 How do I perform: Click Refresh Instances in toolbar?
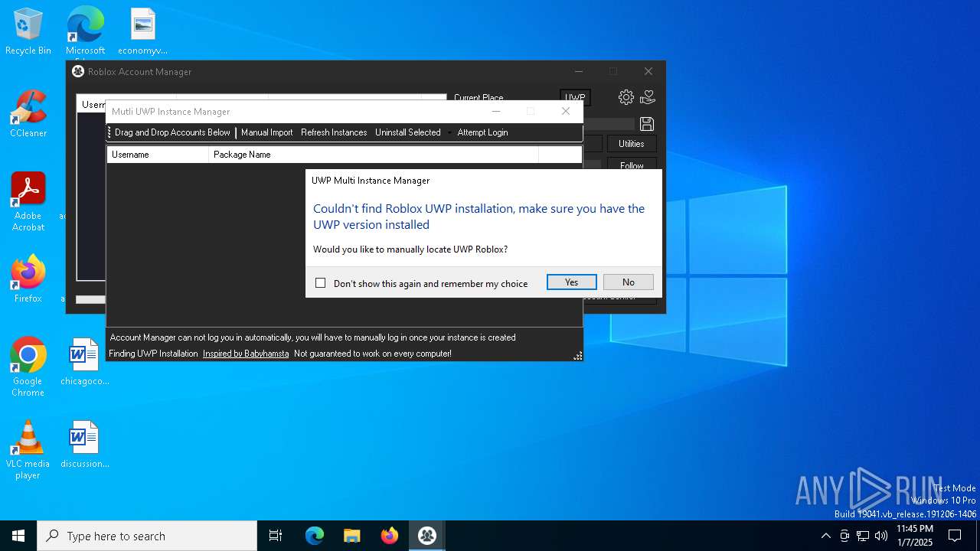coord(334,132)
